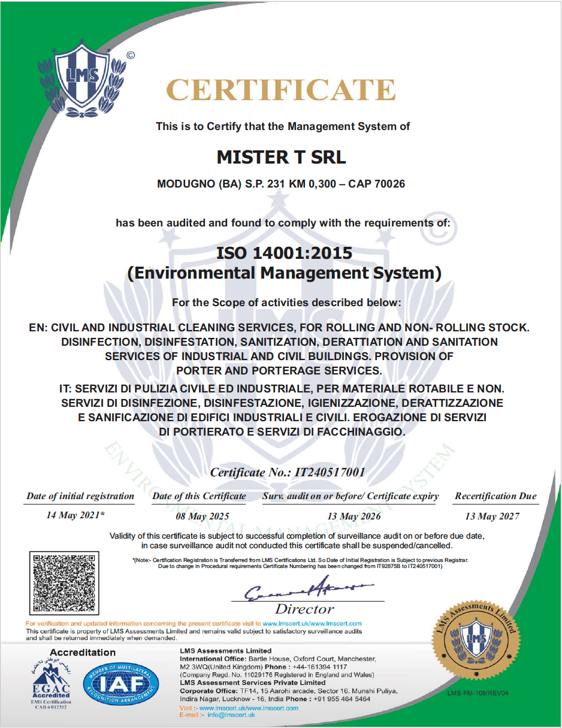Click the IAF multilateral recognition logo
The image size is (562, 728).
[x=122, y=684]
